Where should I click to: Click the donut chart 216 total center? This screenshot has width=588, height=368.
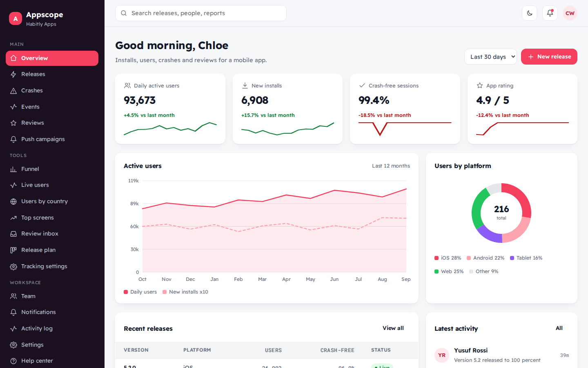click(x=501, y=213)
